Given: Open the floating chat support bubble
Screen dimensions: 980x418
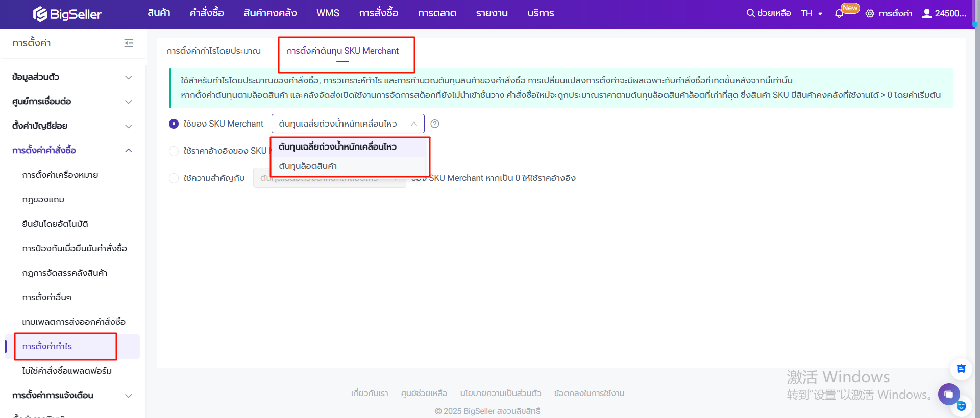Looking at the screenshot, I should pos(948,394).
